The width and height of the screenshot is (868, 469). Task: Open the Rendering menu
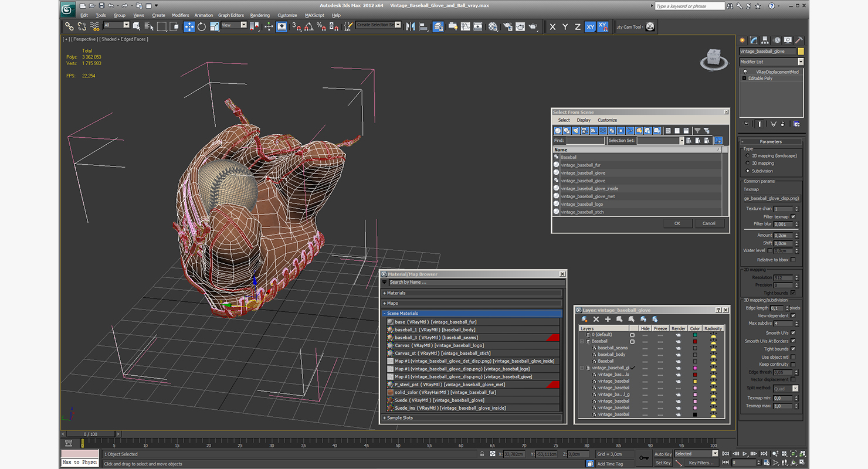pos(260,15)
